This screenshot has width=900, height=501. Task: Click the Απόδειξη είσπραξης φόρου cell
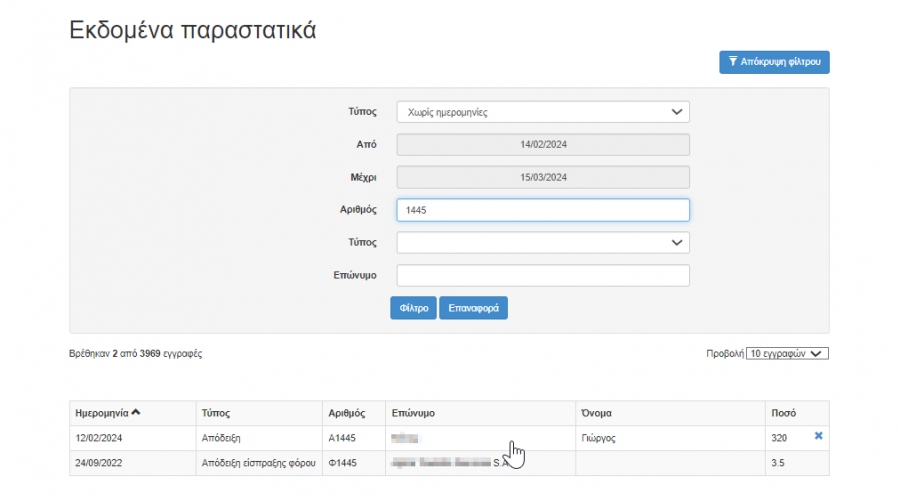(258, 463)
